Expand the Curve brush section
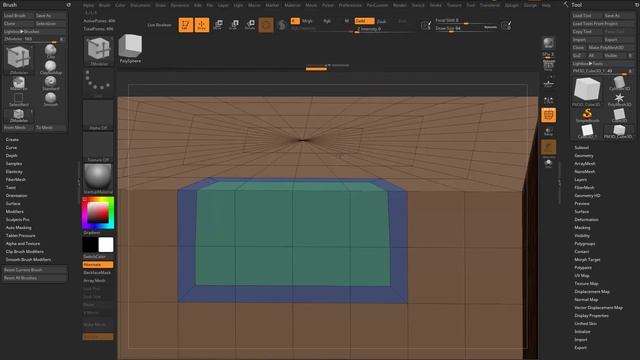 (x=11, y=148)
